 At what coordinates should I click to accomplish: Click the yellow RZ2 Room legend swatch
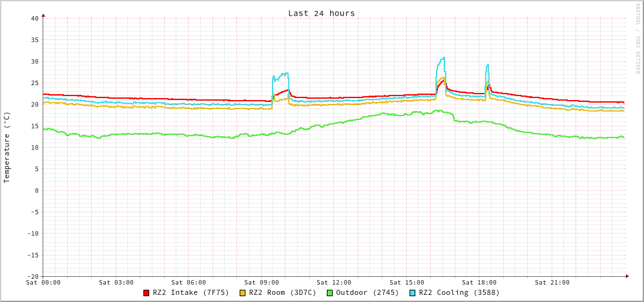click(243, 293)
